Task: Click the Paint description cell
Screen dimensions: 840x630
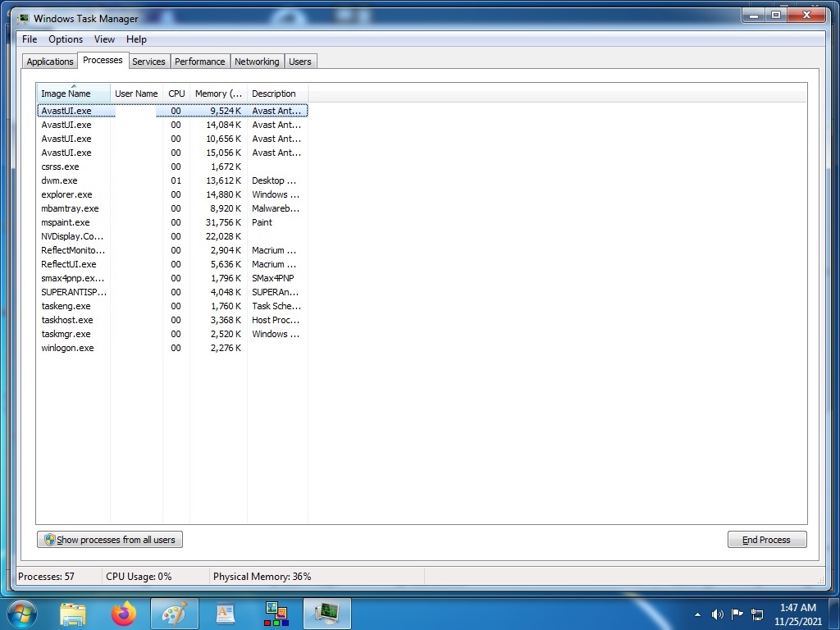Action: click(x=262, y=222)
